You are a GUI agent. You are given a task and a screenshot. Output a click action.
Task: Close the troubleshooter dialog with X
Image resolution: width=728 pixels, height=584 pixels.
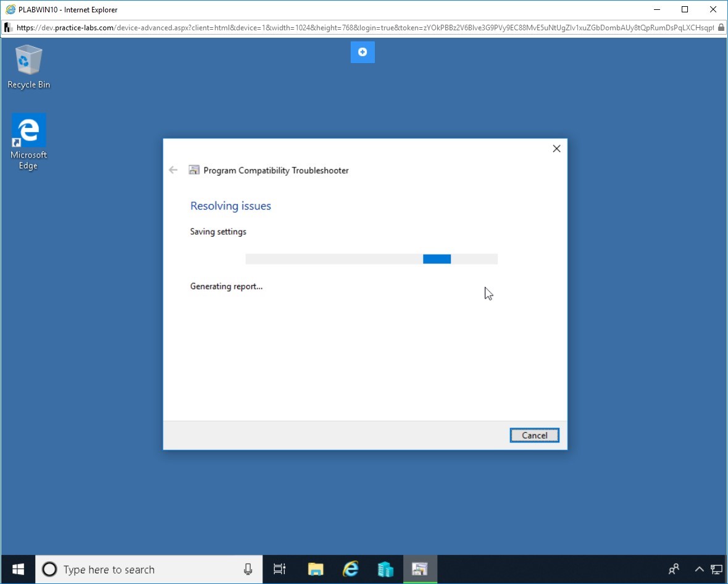pyautogui.click(x=556, y=149)
